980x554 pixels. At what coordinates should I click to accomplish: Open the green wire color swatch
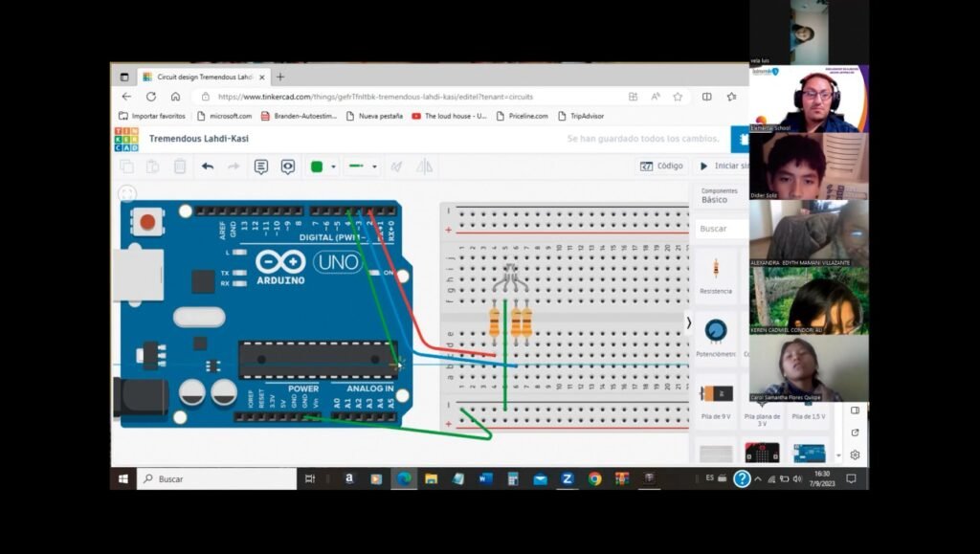(317, 166)
